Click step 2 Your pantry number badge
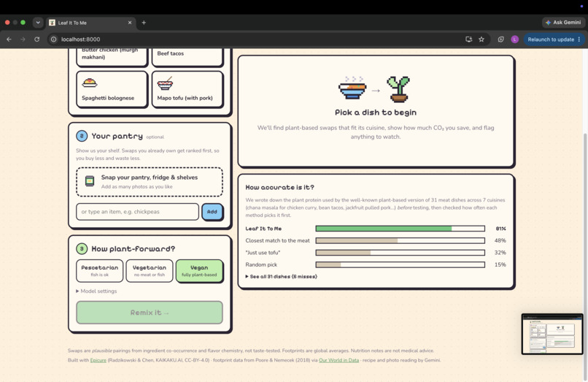 pyautogui.click(x=82, y=136)
